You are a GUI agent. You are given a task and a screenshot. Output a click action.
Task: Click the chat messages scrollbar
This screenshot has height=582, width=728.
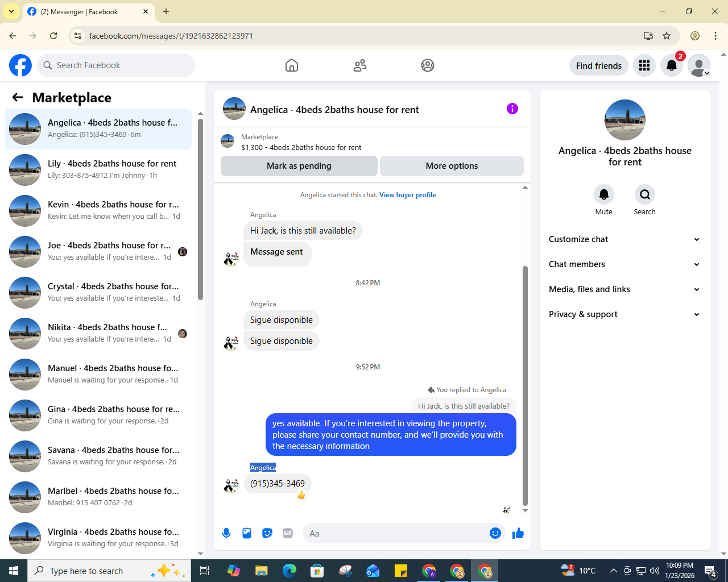[x=525, y=385]
